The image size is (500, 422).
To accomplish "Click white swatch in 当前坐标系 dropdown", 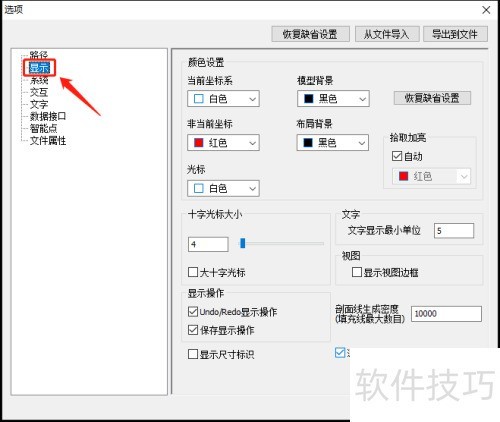I will point(199,99).
